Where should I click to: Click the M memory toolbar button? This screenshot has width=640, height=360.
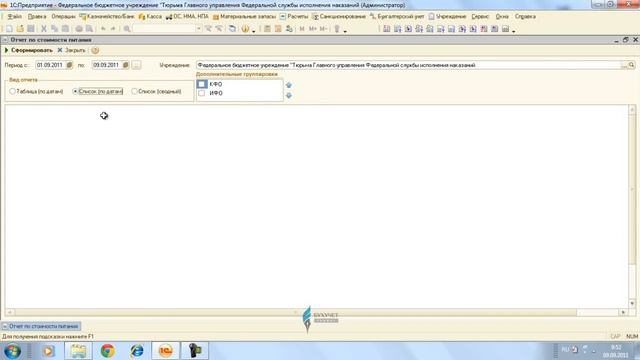(302, 29)
